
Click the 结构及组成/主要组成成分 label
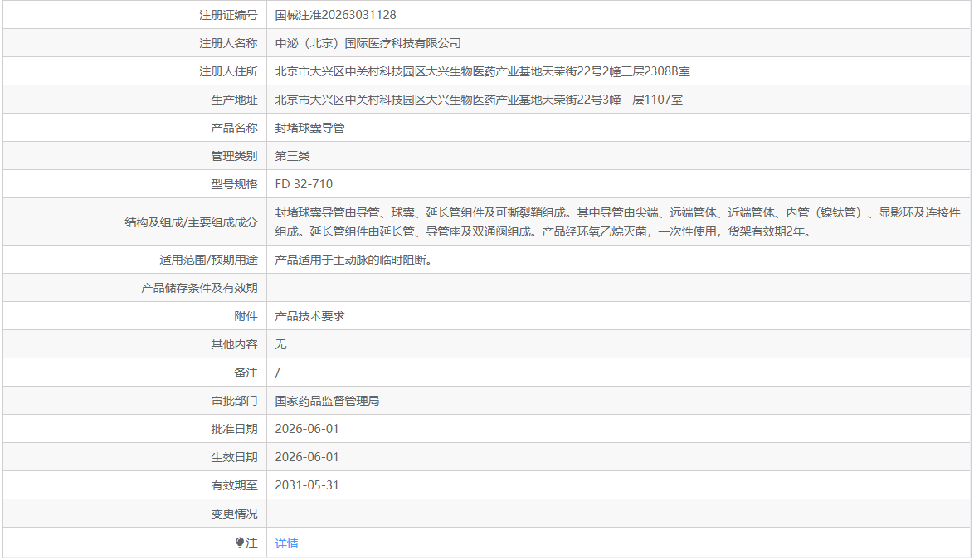(191, 222)
